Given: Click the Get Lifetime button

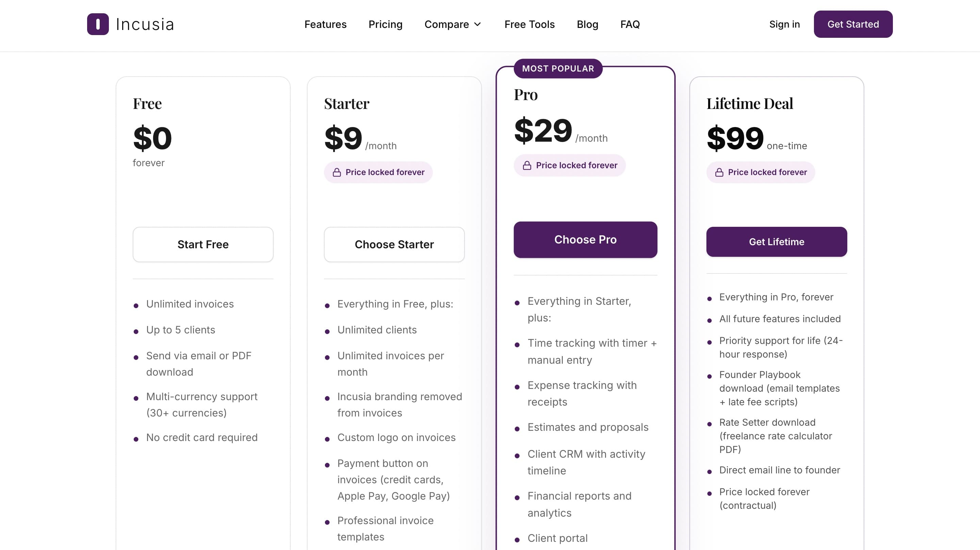Looking at the screenshot, I should click(777, 242).
